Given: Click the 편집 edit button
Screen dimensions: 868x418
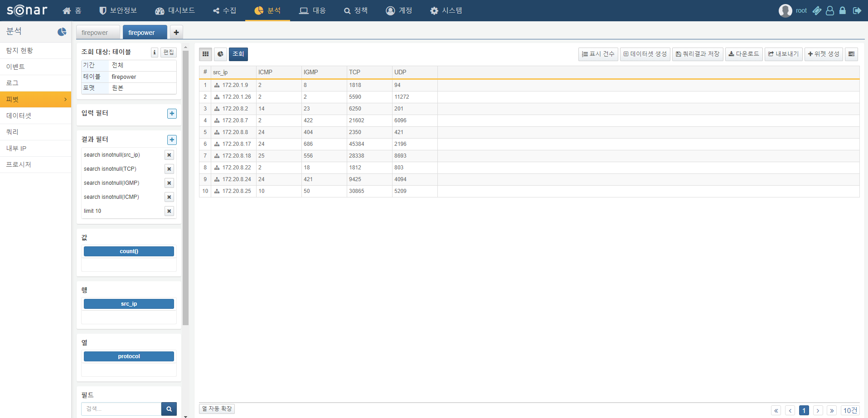Looking at the screenshot, I should point(169,53).
